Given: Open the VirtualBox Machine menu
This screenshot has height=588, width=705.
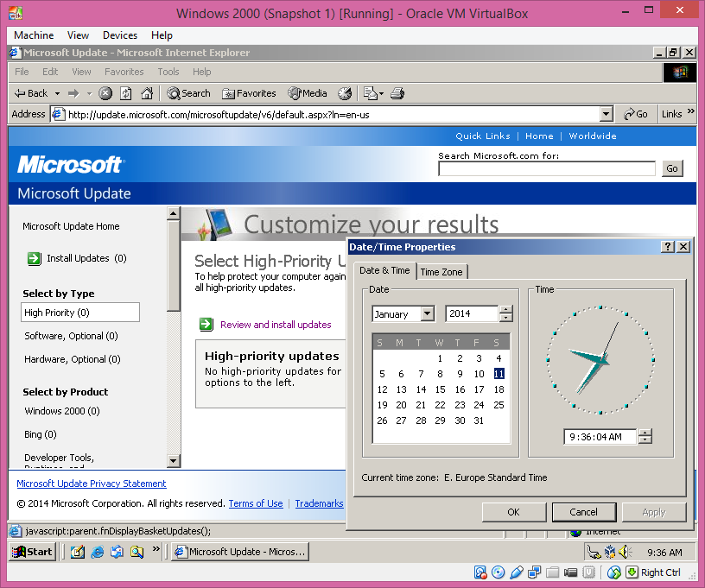Looking at the screenshot, I should click(x=34, y=35).
